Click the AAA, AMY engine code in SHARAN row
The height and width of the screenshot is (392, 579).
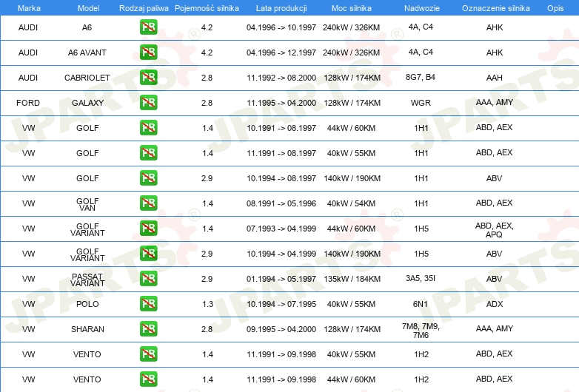pyautogui.click(x=495, y=328)
